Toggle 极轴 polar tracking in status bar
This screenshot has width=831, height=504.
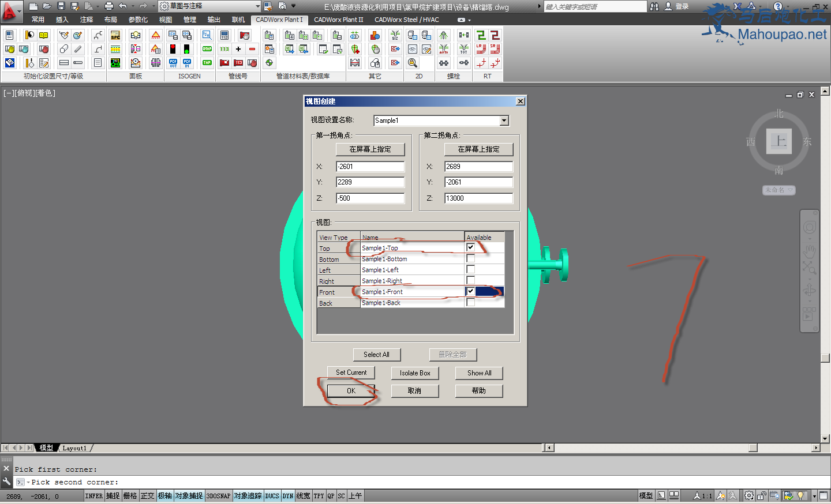pos(165,496)
